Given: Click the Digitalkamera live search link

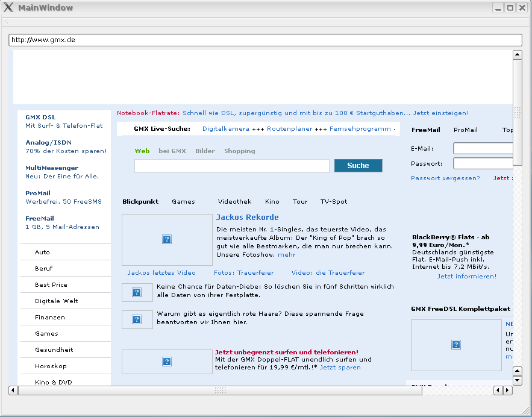Looking at the screenshot, I should pyautogui.click(x=225, y=129).
